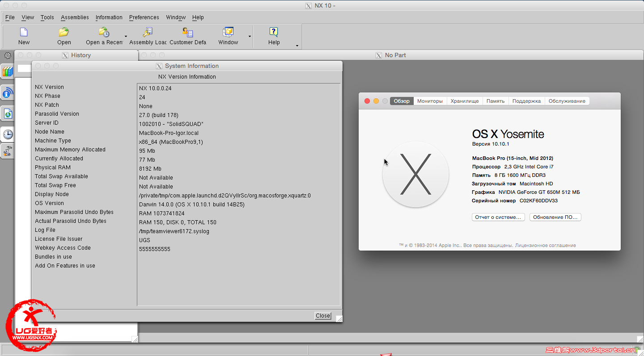Open the Лицензионное соглашение link
This screenshot has height=356, width=644.
coord(545,245)
